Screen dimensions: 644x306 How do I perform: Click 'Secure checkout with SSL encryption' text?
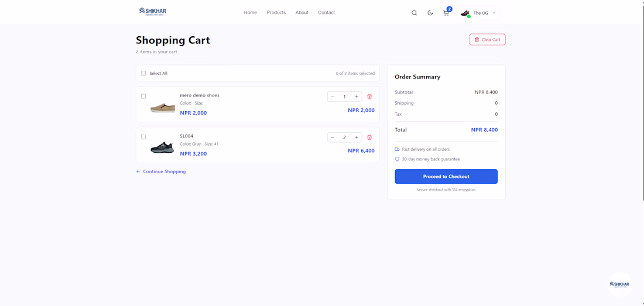point(446,190)
